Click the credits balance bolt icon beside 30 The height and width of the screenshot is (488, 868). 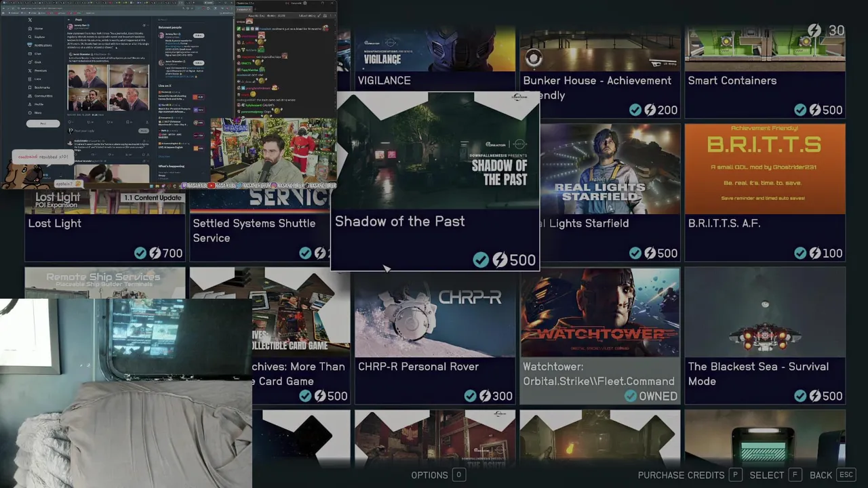(814, 30)
